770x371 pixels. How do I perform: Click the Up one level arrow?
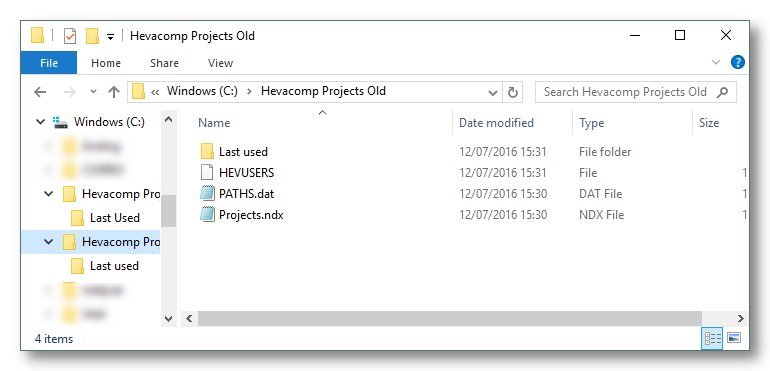point(114,92)
